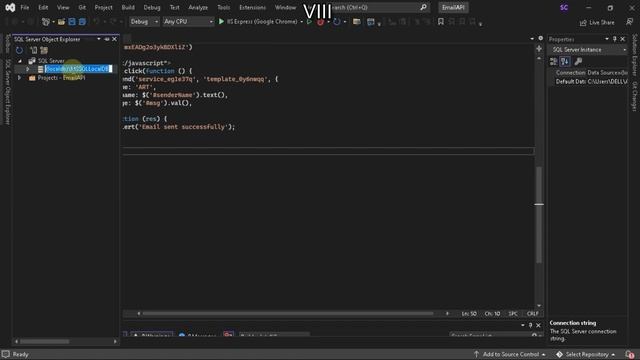The height and width of the screenshot is (360, 640).
Task: Click the Object Explorer horizontal scrollbar
Action: pyautogui.click(x=45, y=341)
